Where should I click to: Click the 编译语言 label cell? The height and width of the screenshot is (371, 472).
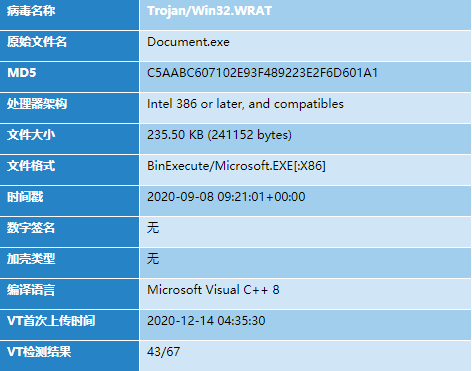coord(69,294)
